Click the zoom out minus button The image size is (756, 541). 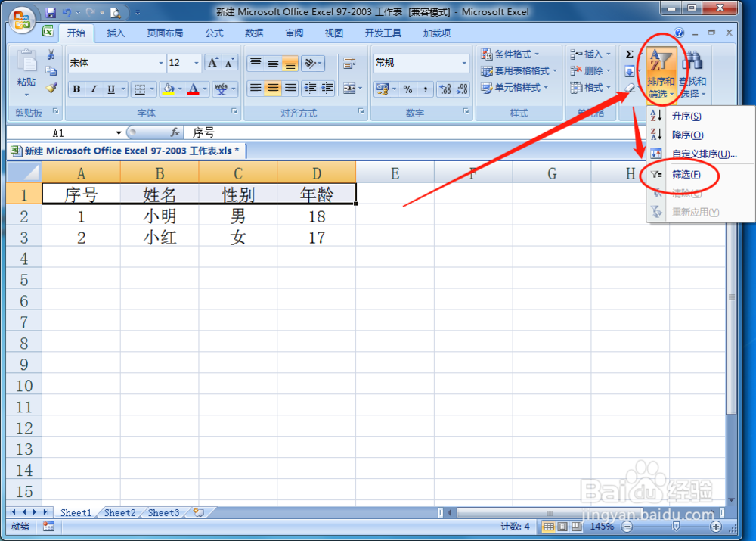[627, 527]
